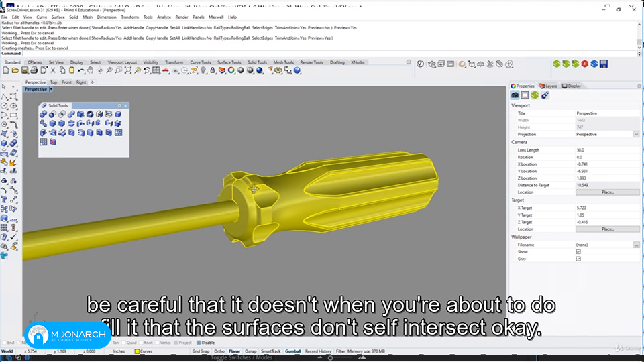This screenshot has height=362, width=644.
Task: Click the V-Ray checkmark circle icon
Action: (420, 64)
